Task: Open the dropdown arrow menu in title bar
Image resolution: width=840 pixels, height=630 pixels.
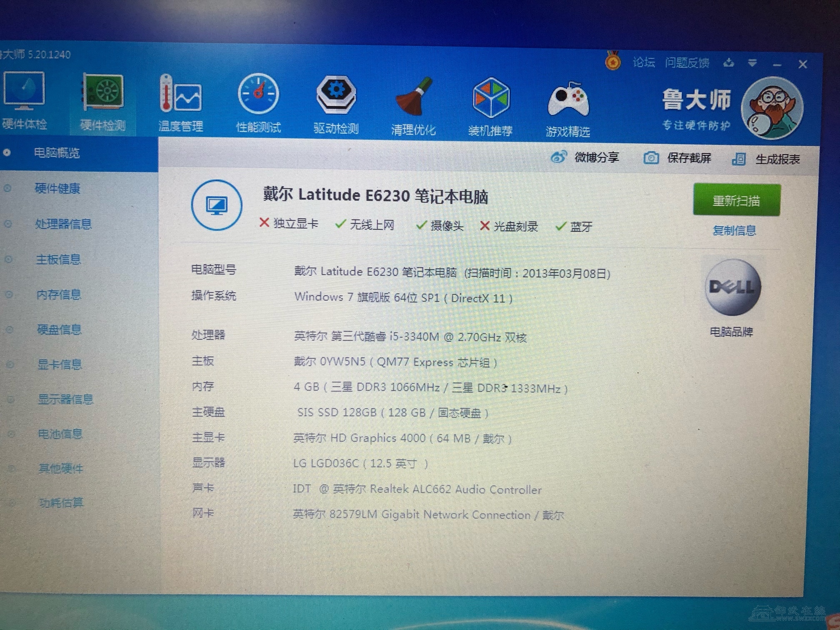Action: point(752,63)
